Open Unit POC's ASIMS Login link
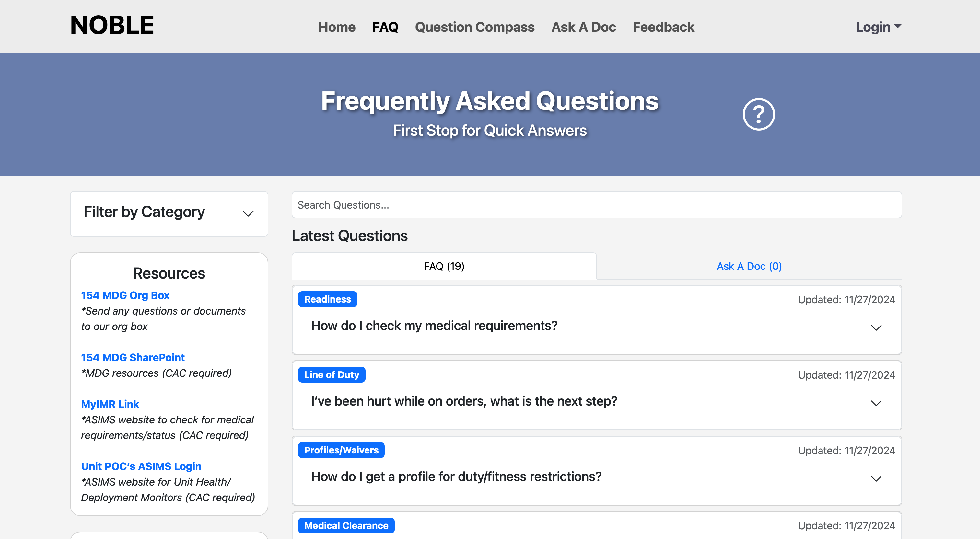980x539 pixels. (141, 466)
